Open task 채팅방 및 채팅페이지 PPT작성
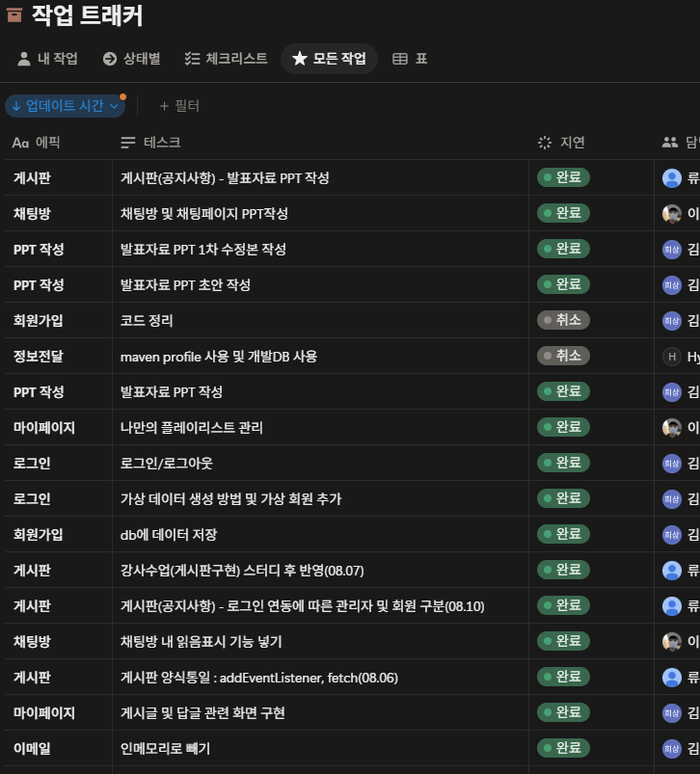 [203, 214]
